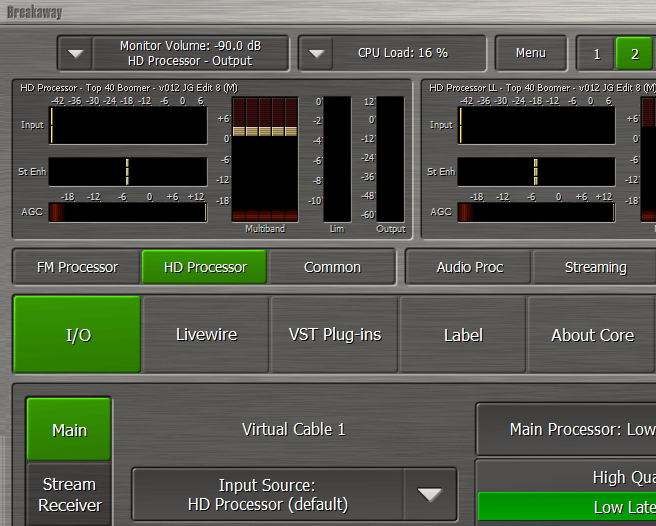
Task: Click the HD Processor Input level meter
Action: pyautogui.click(x=128, y=126)
